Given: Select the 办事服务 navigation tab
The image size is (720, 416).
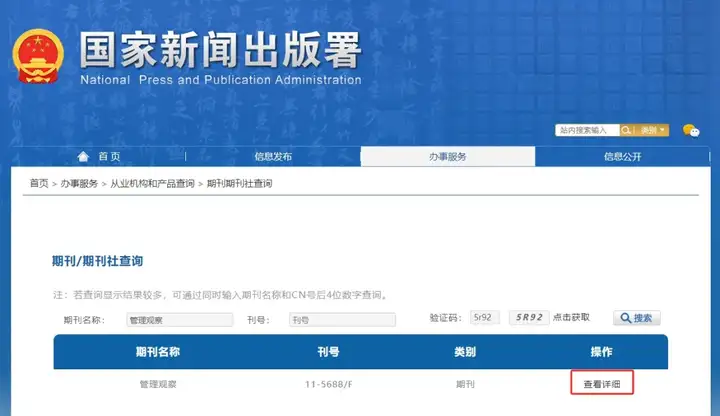Looking at the screenshot, I should [448, 157].
